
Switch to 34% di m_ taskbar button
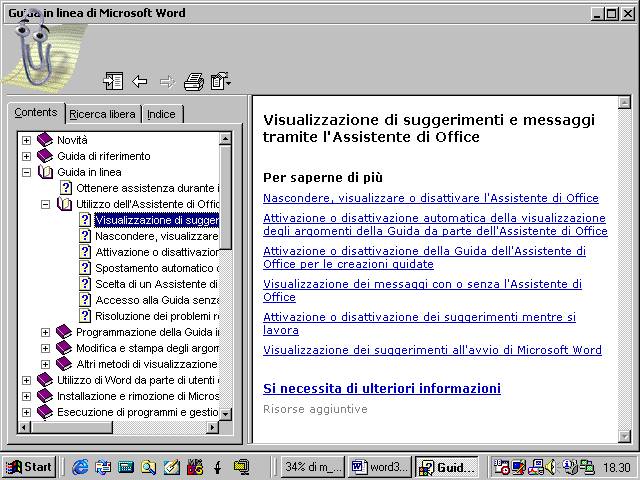point(313,467)
